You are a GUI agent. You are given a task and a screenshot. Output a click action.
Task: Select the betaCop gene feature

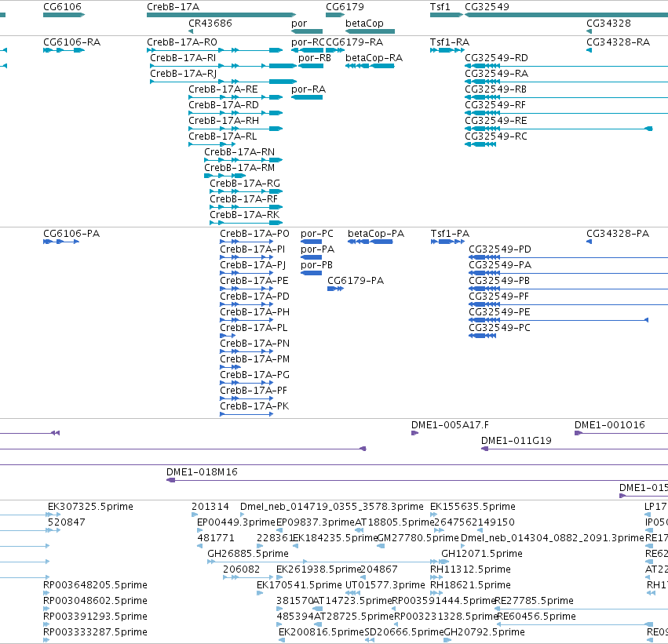370,31
